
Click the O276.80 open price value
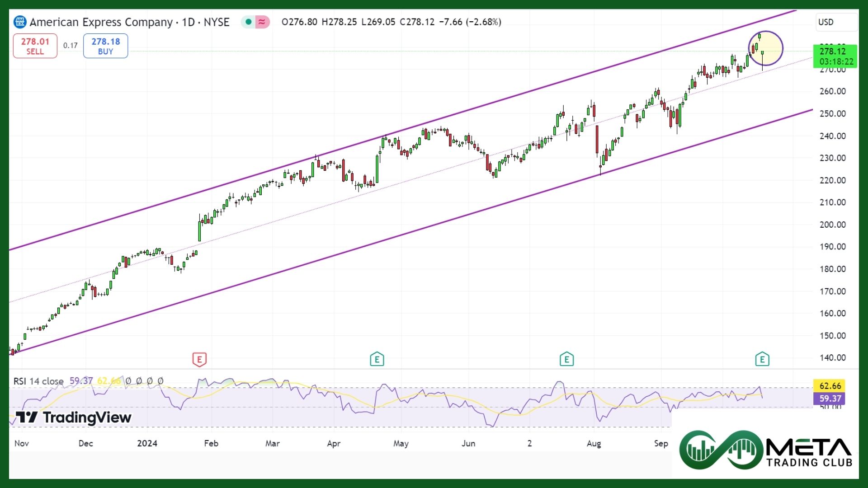(x=299, y=22)
